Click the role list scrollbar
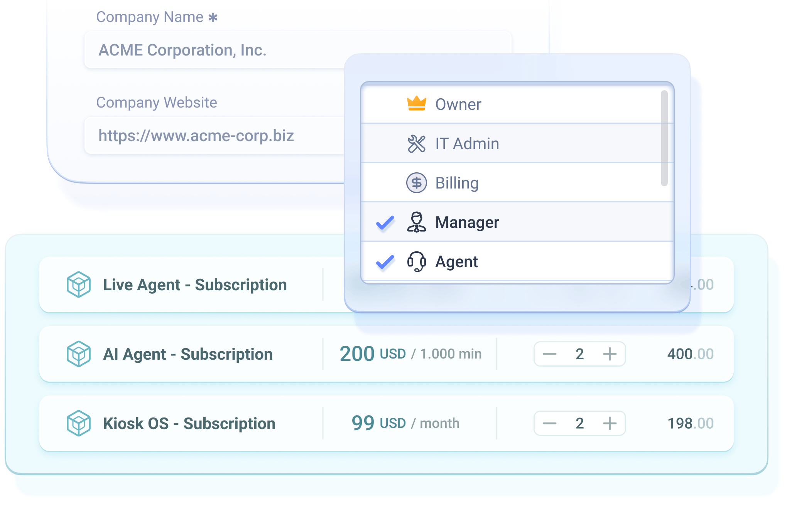 [664, 138]
